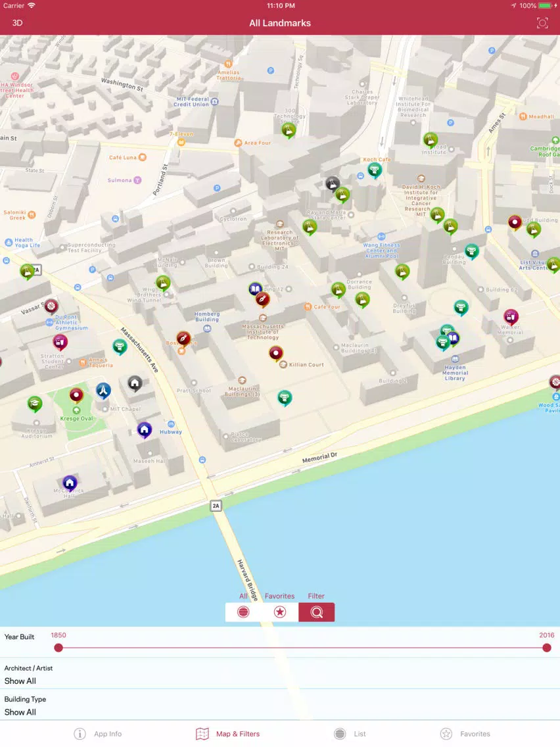Image resolution: width=560 pixels, height=747 pixels.
Task: Select the Filter magnifier segment button
Action: point(317,612)
